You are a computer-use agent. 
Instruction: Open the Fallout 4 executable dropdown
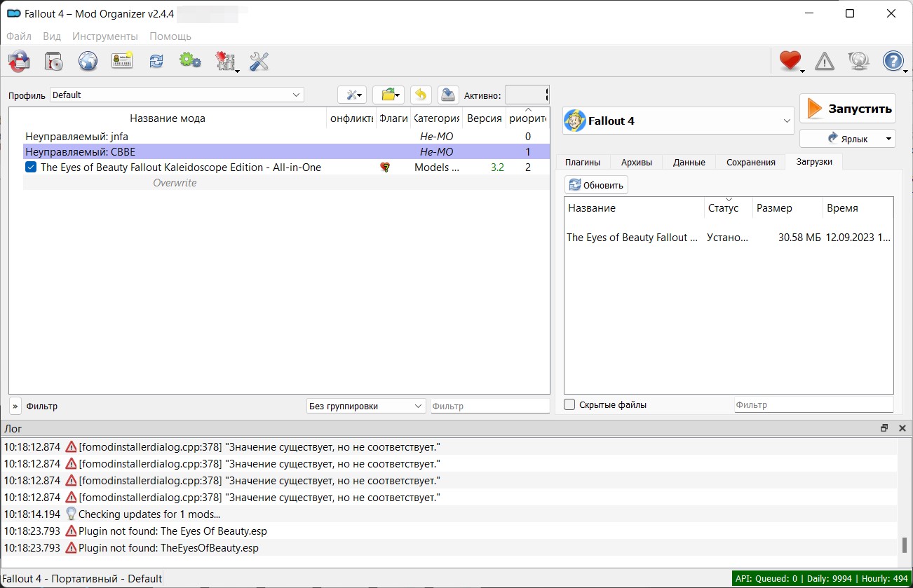point(678,121)
